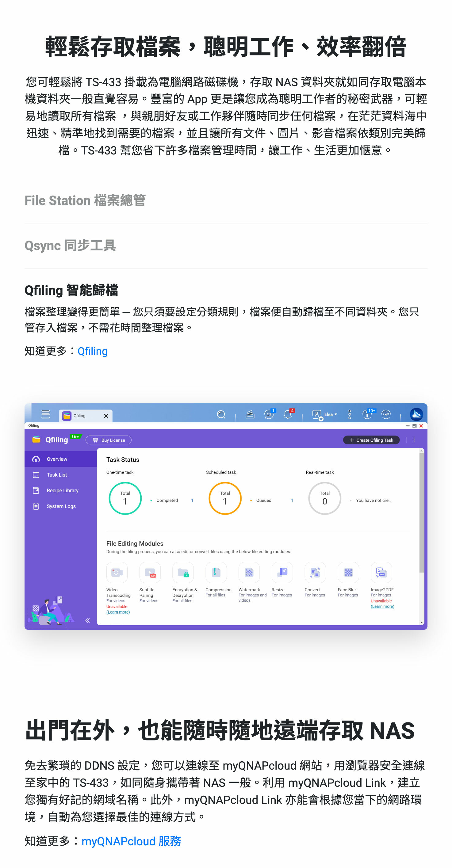
Task: Select the Compression module icon
Action: 216,573
